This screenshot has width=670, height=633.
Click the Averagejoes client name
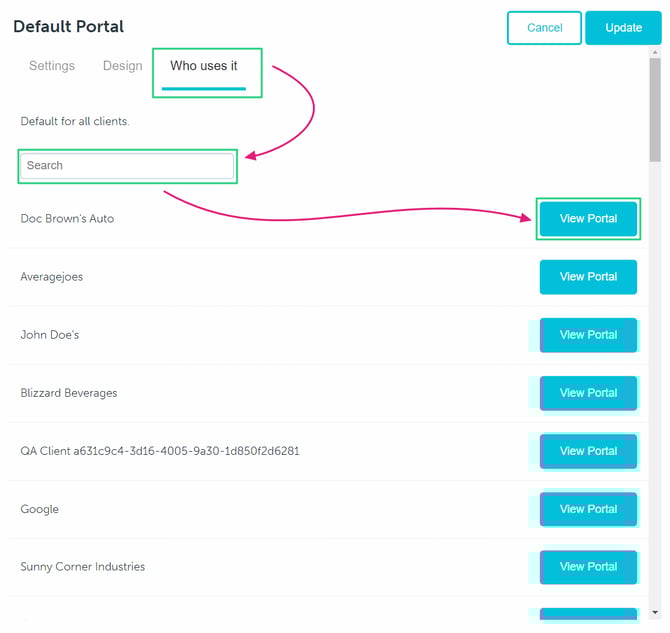pos(52,277)
